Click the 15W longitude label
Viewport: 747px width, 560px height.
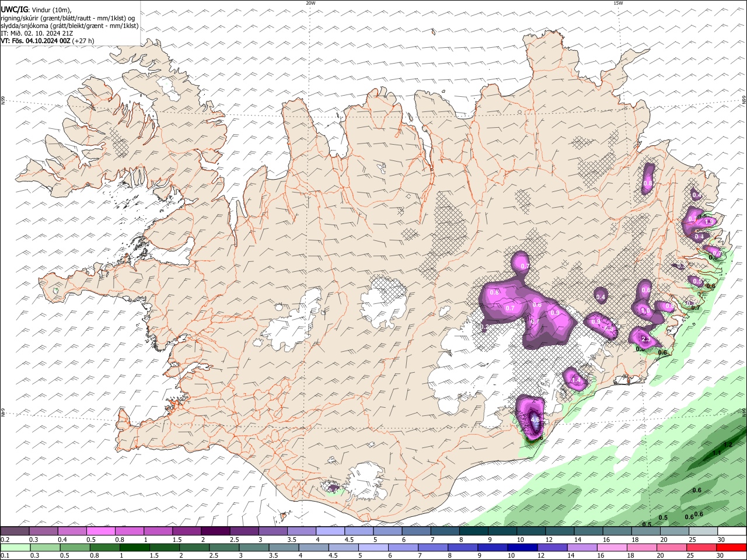click(x=618, y=3)
